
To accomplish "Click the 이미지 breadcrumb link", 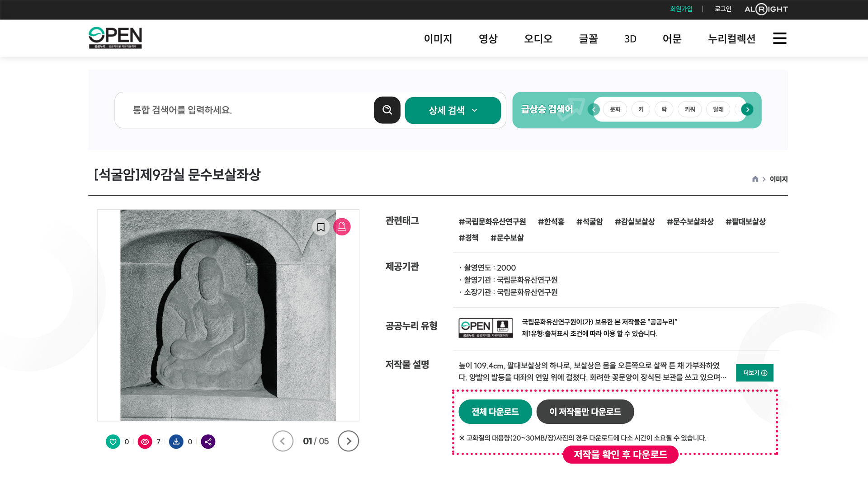I will [x=778, y=179].
